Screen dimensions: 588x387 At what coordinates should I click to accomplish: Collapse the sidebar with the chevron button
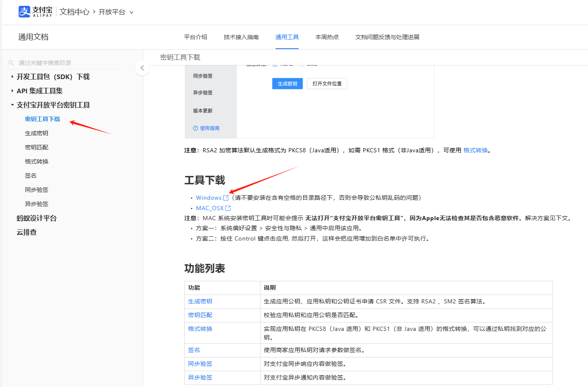142,68
